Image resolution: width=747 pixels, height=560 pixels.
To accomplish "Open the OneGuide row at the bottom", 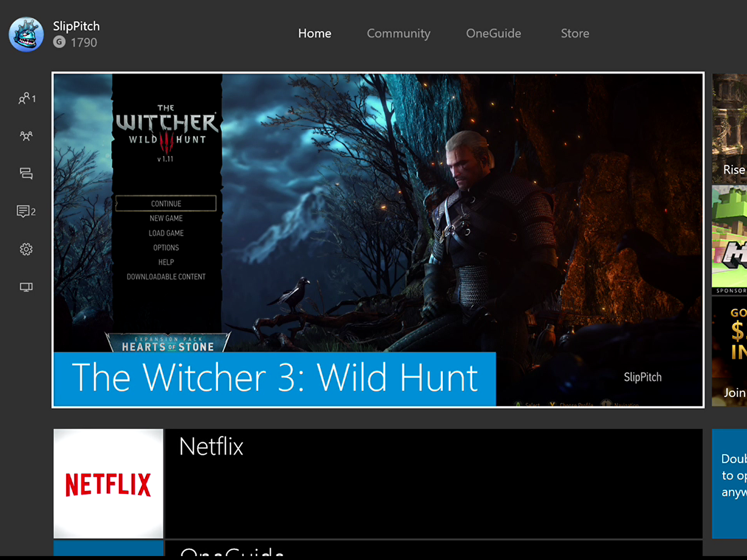I will 434,548.
